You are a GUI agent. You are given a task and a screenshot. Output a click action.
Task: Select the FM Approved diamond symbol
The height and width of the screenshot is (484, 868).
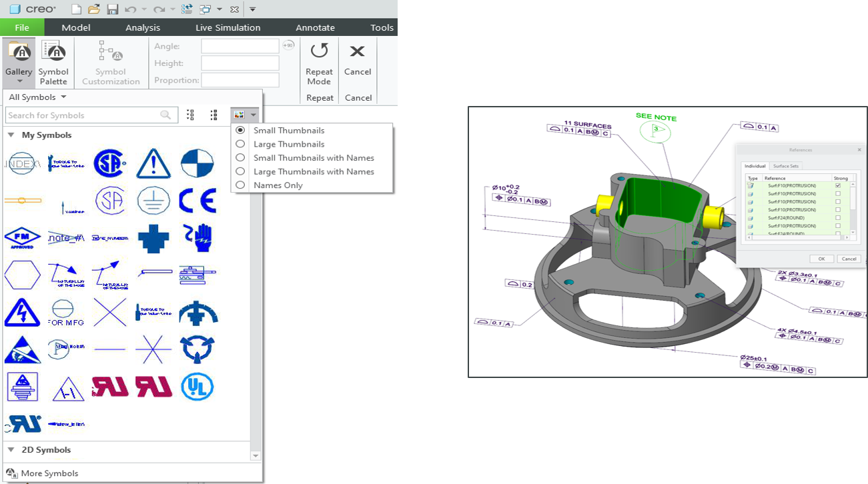23,238
